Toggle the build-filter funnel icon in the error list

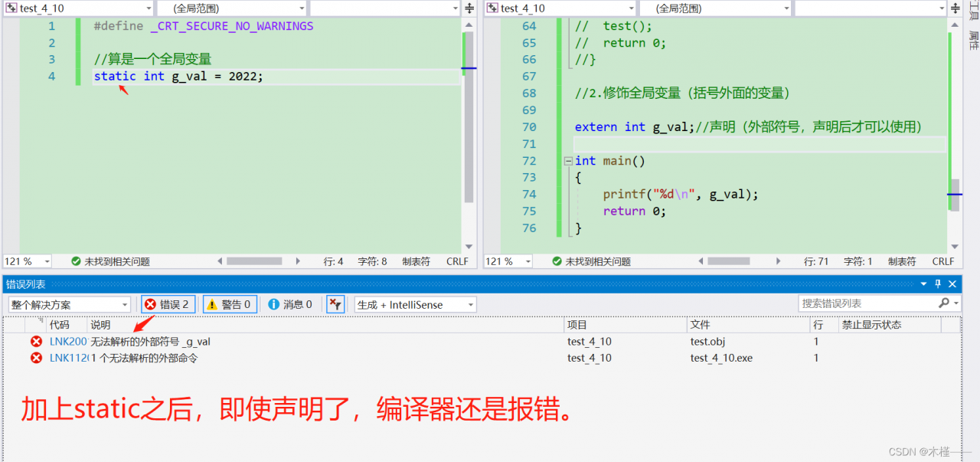tap(335, 304)
